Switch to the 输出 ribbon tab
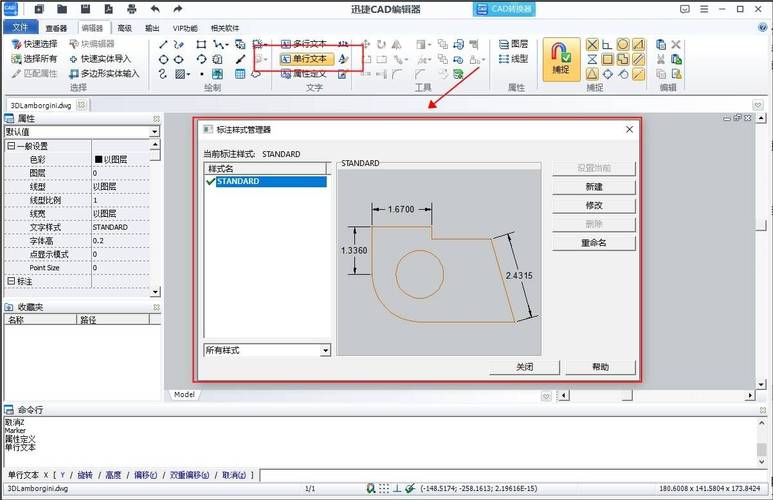 [x=152, y=28]
